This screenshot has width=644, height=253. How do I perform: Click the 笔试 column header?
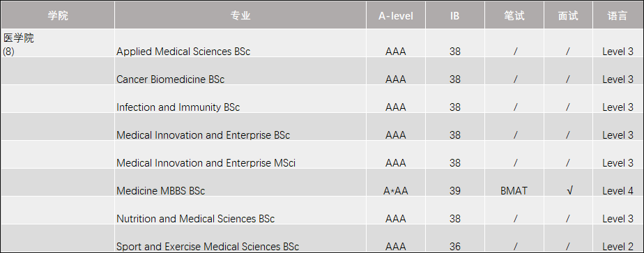point(514,15)
